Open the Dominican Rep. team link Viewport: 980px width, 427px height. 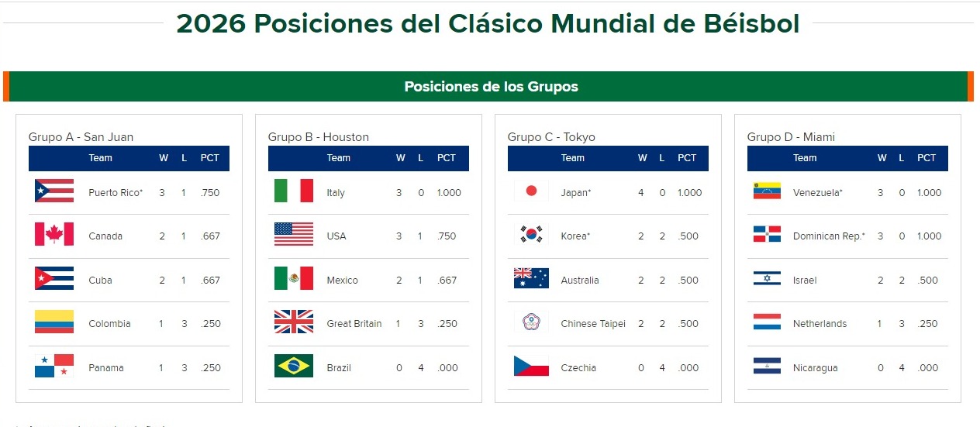pyautogui.click(x=828, y=236)
